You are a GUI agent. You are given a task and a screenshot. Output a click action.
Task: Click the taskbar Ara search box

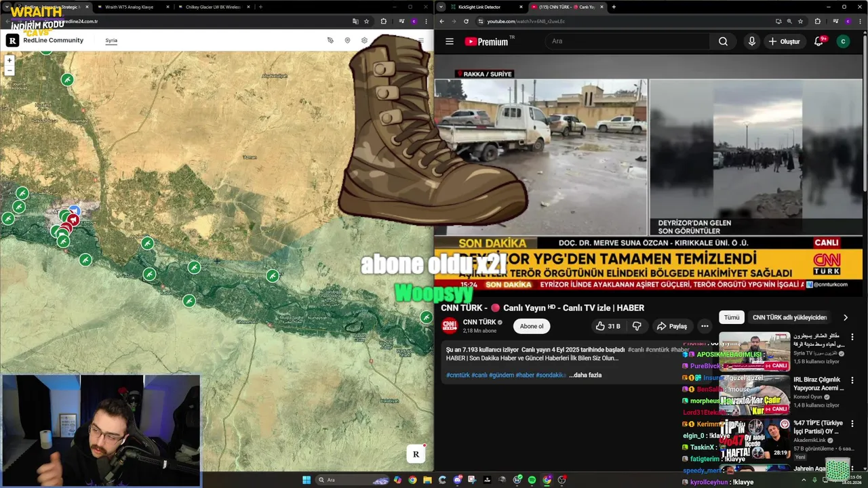[x=353, y=480]
